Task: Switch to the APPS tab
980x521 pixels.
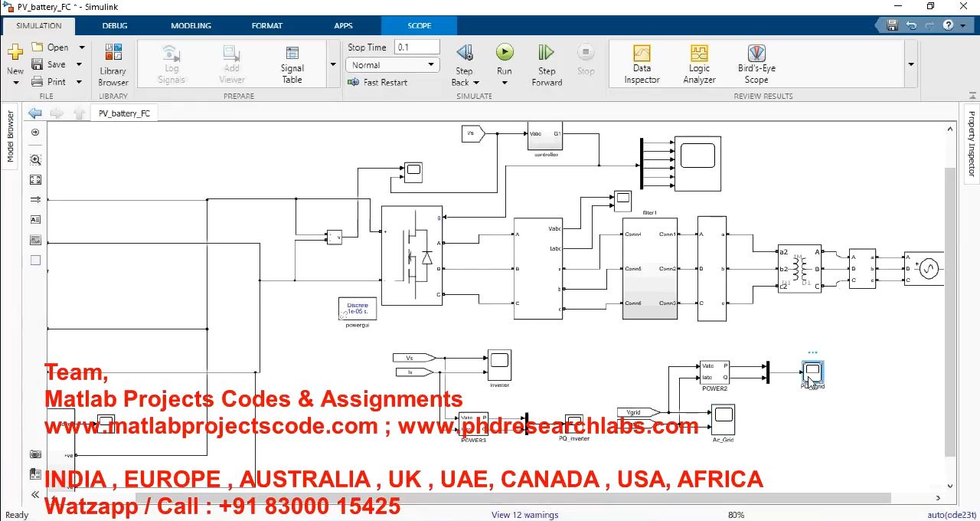Action: click(343, 25)
